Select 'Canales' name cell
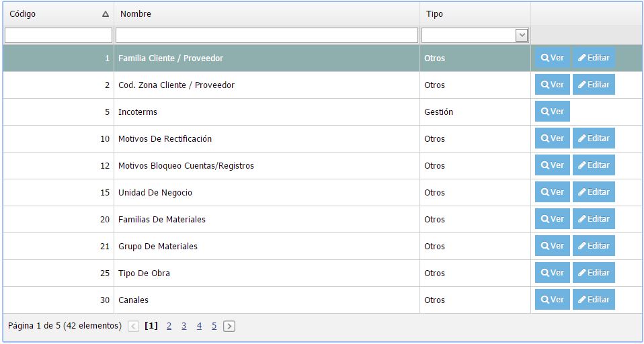This screenshot has width=644, height=344. pyautogui.click(x=267, y=300)
